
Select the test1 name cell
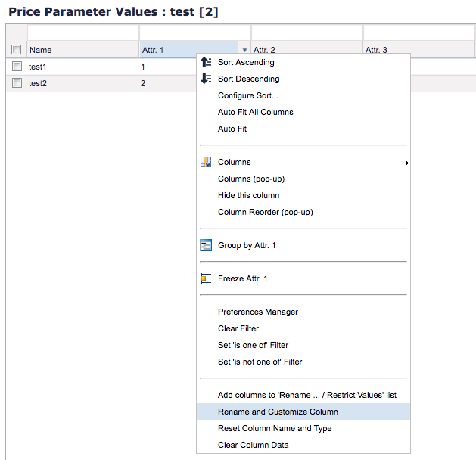37,67
